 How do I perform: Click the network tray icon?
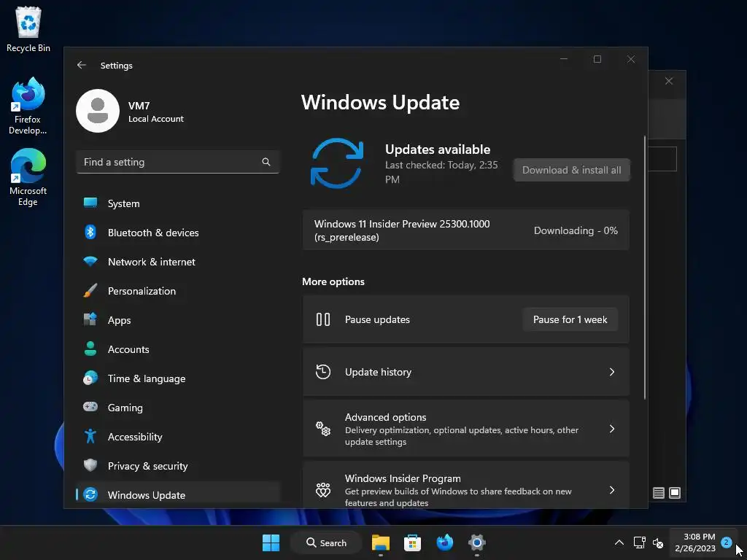[x=639, y=542]
